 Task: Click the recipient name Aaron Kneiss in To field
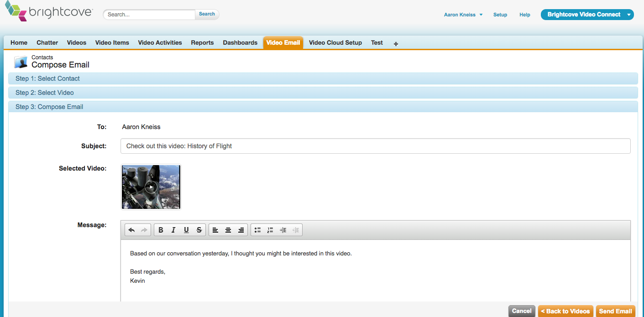[x=141, y=127]
